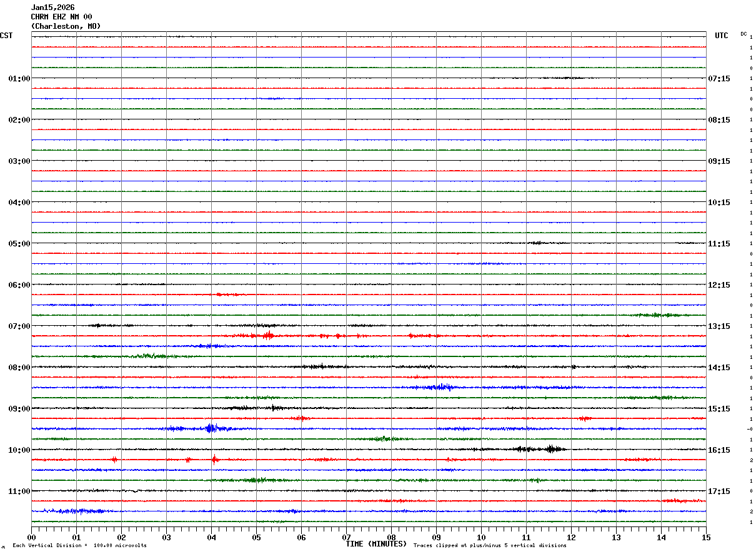Click minute tick 09 on time axis

pos(436,537)
